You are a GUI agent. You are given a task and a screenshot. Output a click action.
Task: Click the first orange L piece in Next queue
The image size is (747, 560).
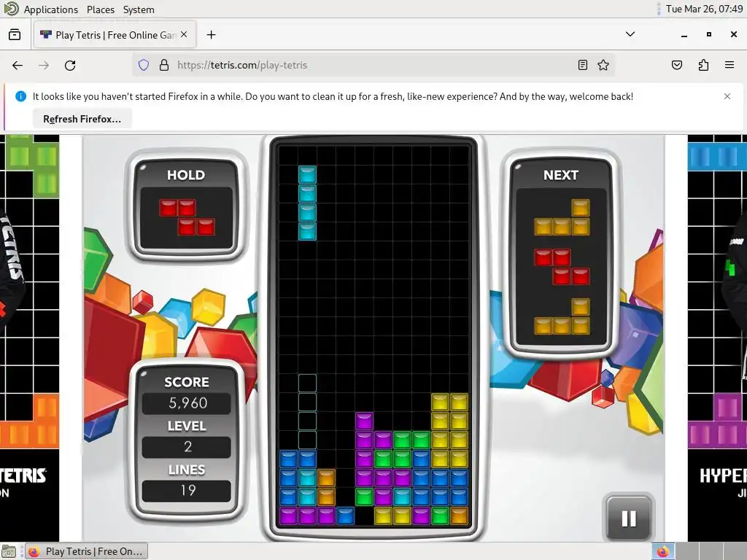pyautogui.click(x=562, y=217)
